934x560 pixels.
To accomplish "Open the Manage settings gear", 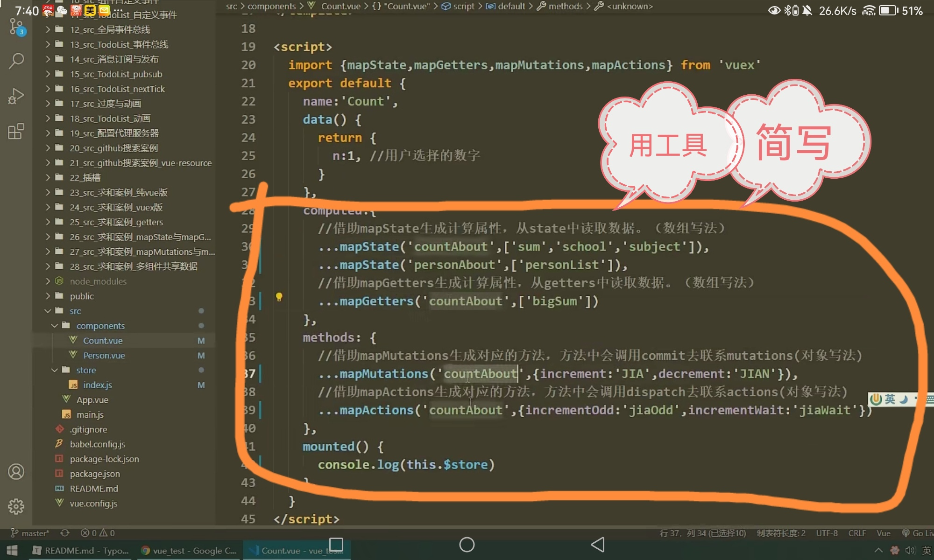I will tap(16, 506).
